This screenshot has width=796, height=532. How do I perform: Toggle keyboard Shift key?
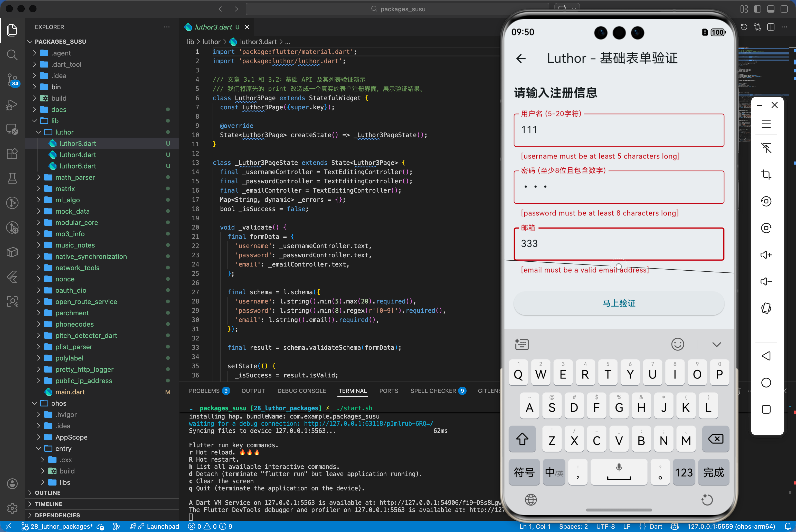pyautogui.click(x=522, y=439)
